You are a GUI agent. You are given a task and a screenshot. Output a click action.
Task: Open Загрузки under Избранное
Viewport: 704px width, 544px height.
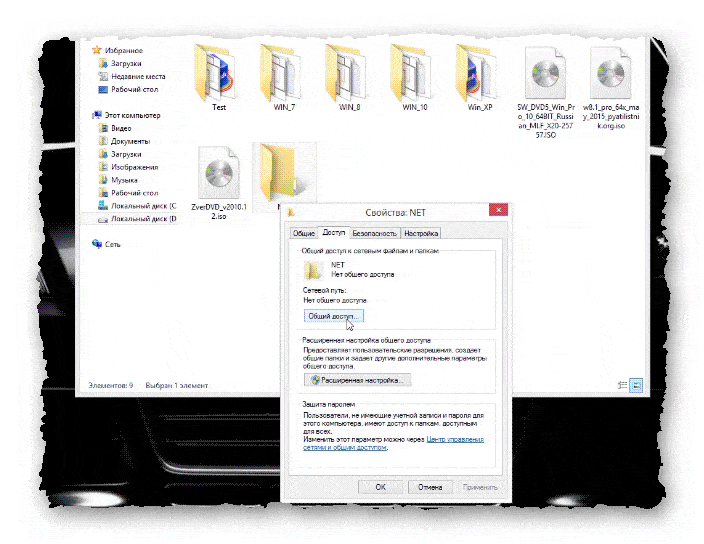tap(126, 63)
